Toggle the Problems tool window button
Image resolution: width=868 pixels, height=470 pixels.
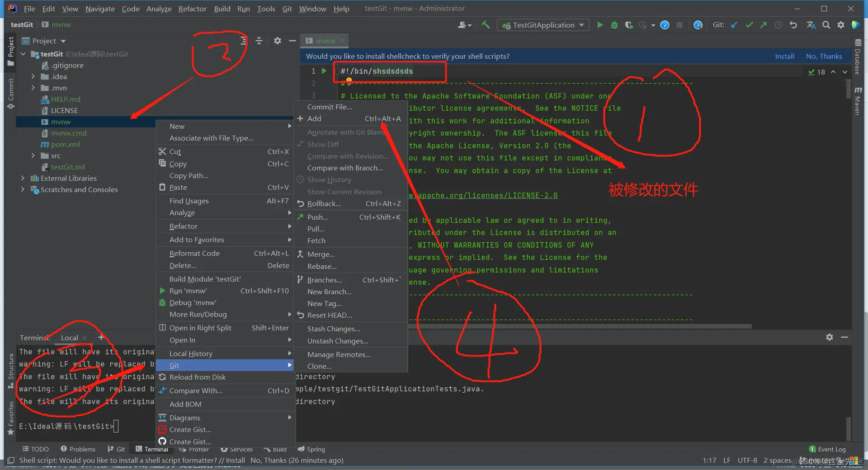click(x=78, y=449)
